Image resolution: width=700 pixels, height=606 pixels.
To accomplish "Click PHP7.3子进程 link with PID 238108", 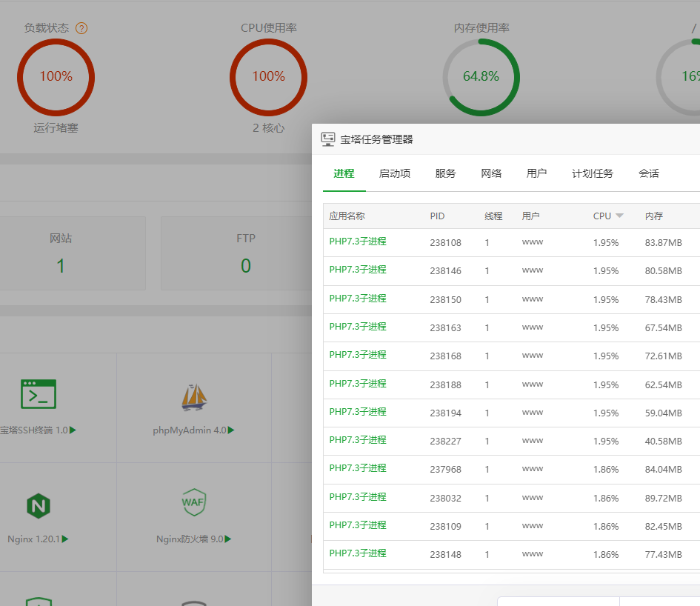I will tap(358, 242).
